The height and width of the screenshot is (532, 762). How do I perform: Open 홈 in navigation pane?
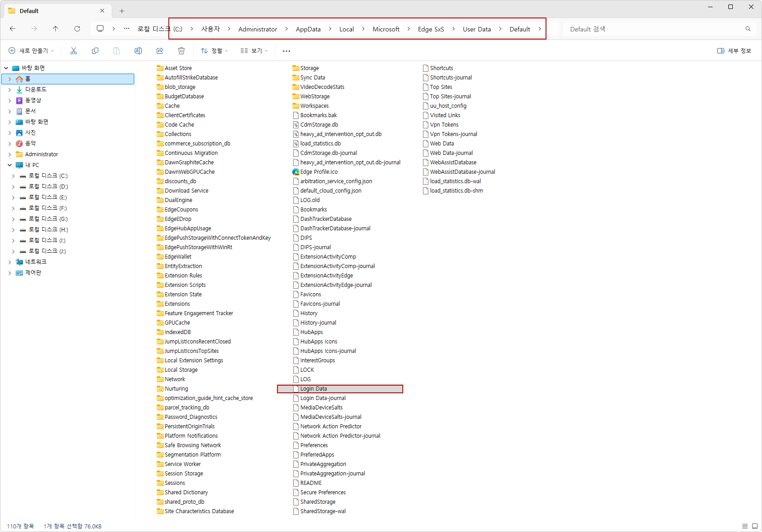(68, 79)
